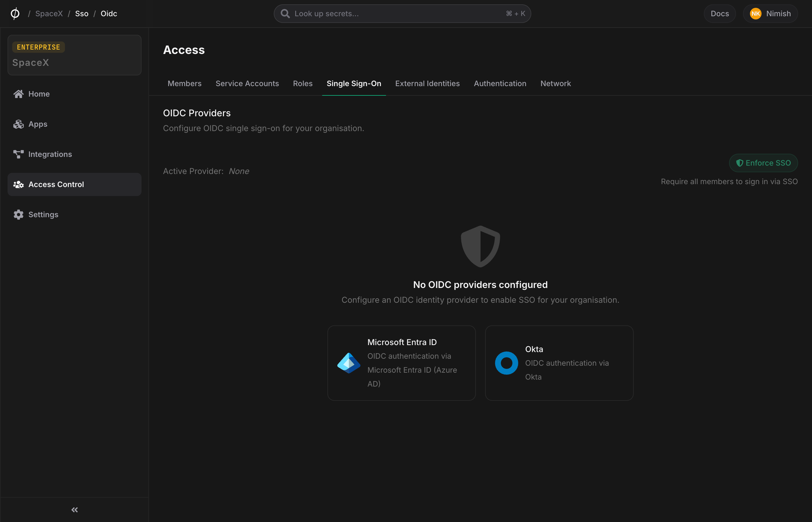812x522 pixels.
Task: Open the Docs page
Action: click(719, 14)
